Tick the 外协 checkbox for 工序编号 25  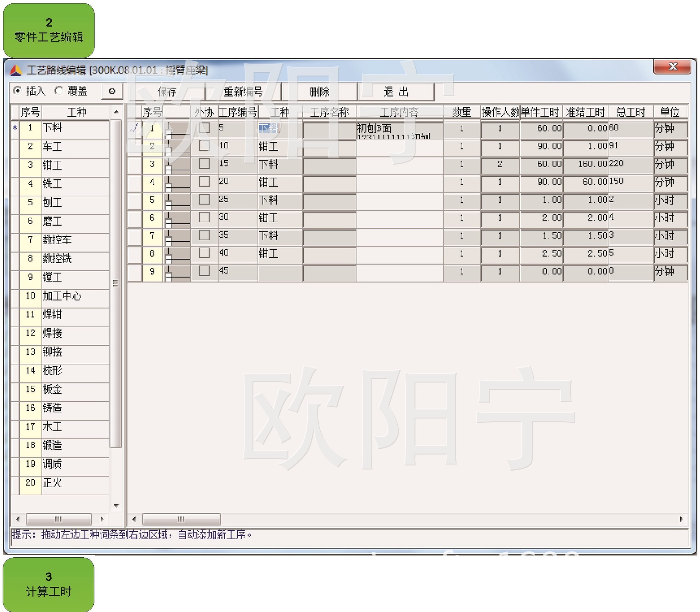pos(204,199)
